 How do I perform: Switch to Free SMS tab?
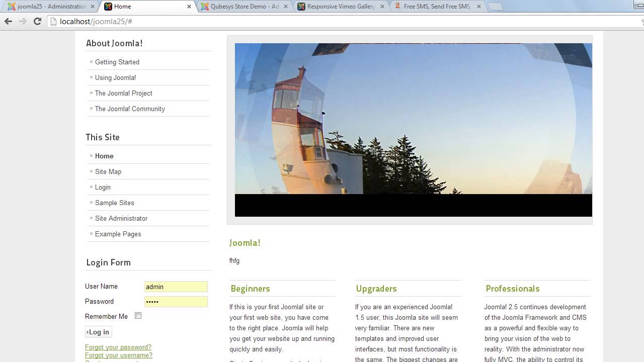pyautogui.click(x=437, y=7)
